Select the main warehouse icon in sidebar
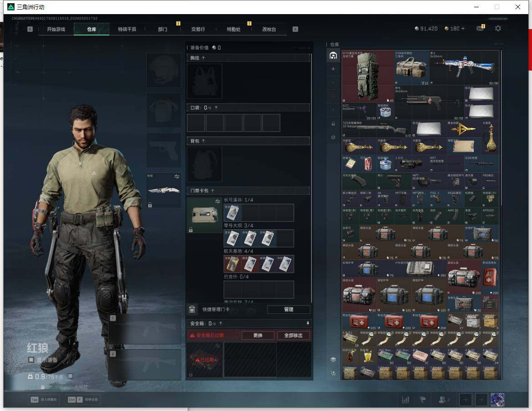532x411 pixels. (x=333, y=56)
